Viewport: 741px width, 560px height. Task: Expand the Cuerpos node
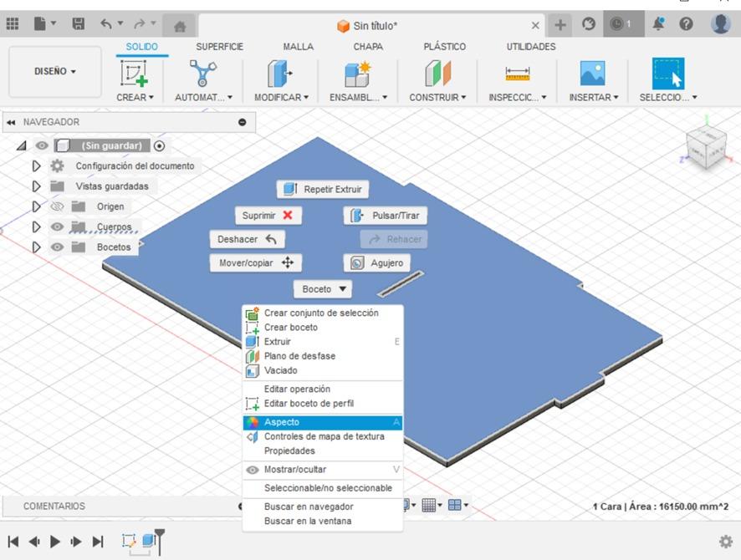(x=37, y=227)
